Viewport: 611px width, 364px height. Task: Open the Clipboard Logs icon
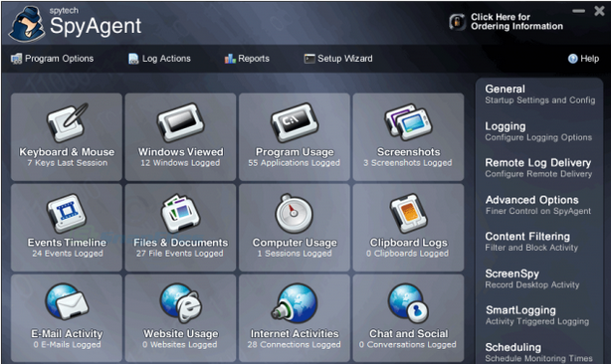[408, 214]
